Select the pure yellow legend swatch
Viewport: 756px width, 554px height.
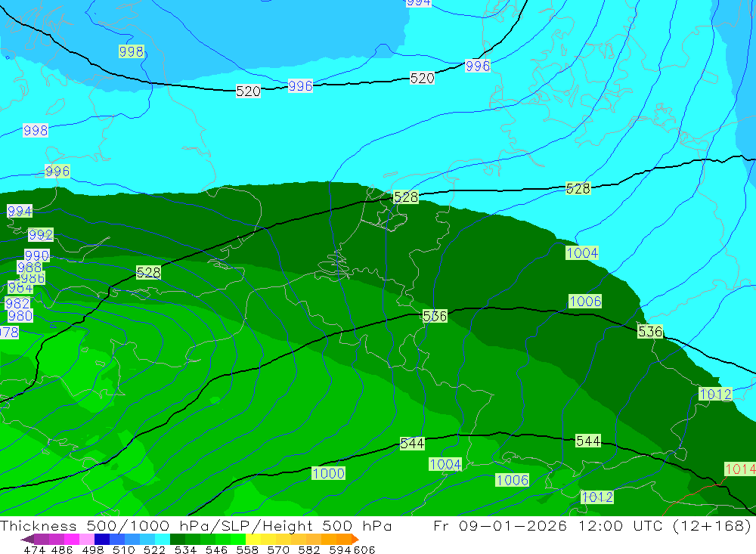(x=253, y=539)
